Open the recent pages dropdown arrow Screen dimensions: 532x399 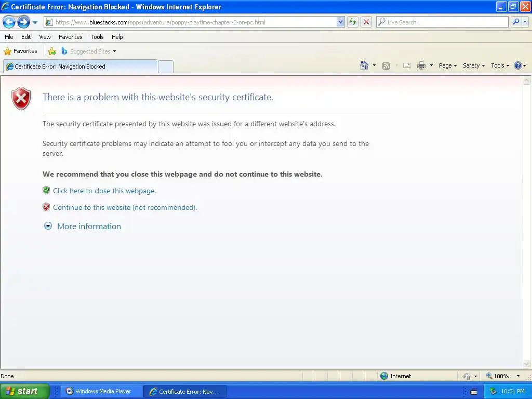tap(35, 22)
